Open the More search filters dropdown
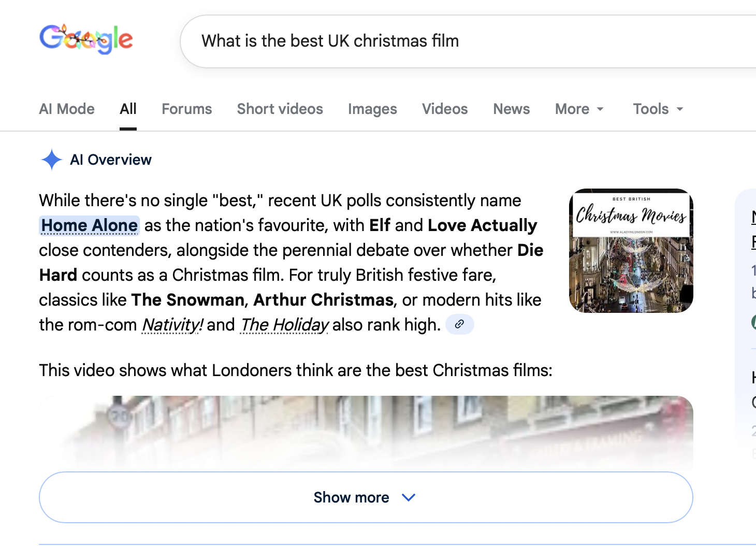The height and width of the screenshot is (546, 756). pos(579,109)
